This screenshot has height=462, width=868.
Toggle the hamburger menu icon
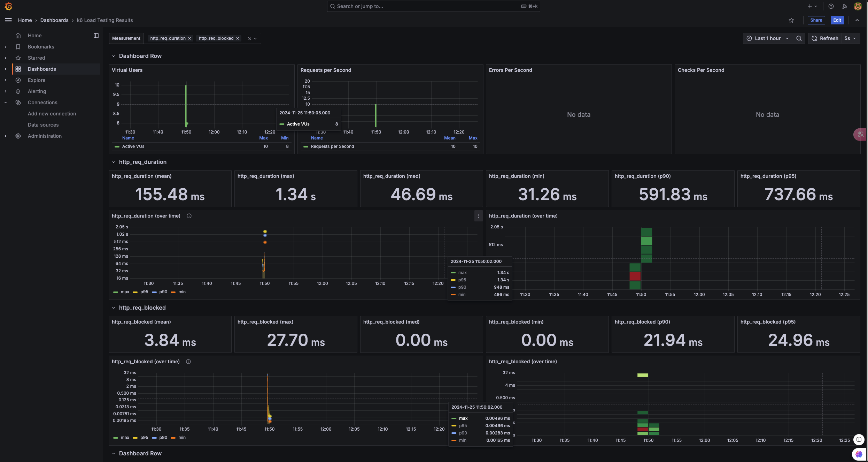point(8,20)
